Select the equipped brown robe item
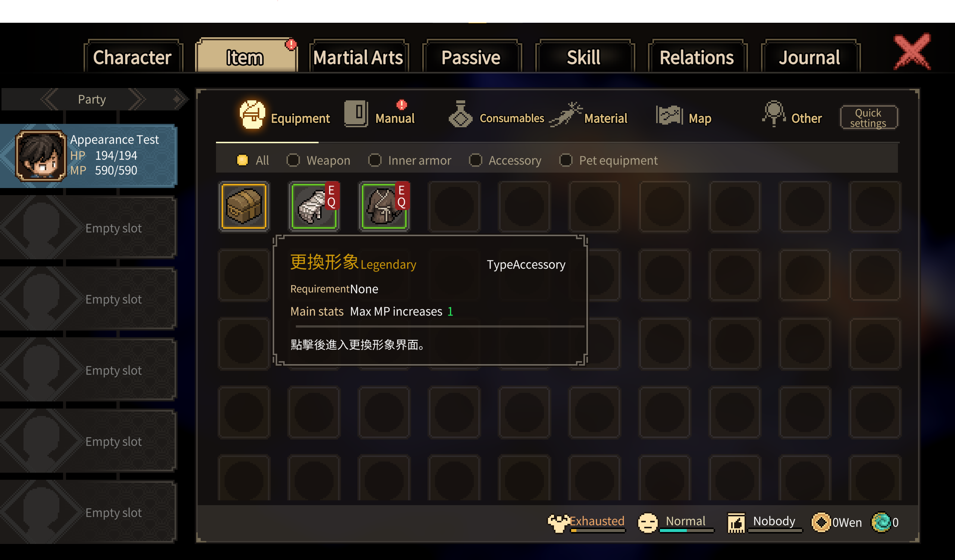Screen dimensions: 955x560 [x=384, y=206]
